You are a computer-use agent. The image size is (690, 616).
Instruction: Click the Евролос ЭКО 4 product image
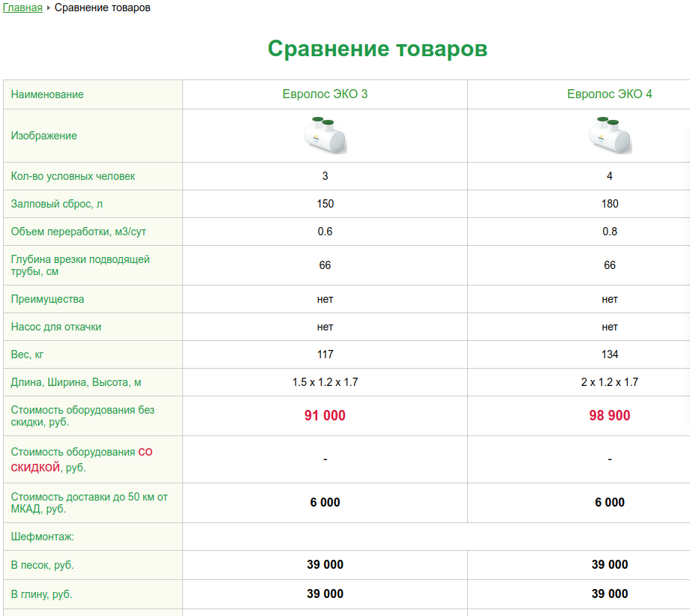[610, 136]
